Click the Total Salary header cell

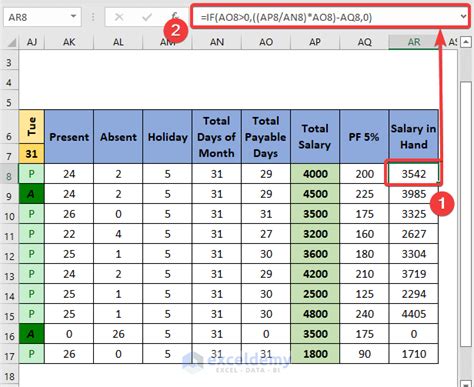pyautogui.click(x=315, y=137)
